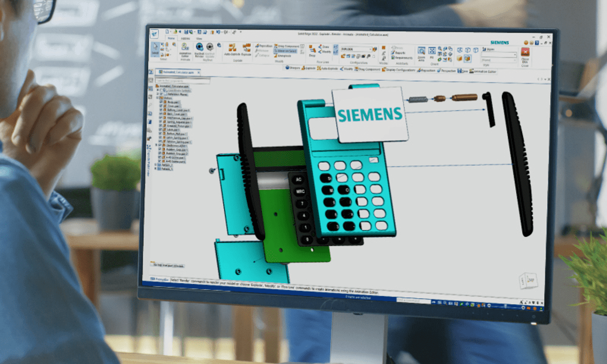Click the Auto-Explode ribbon icon
Image resolution: width=607 pixels, height=364 pixels.
(233, 49)
